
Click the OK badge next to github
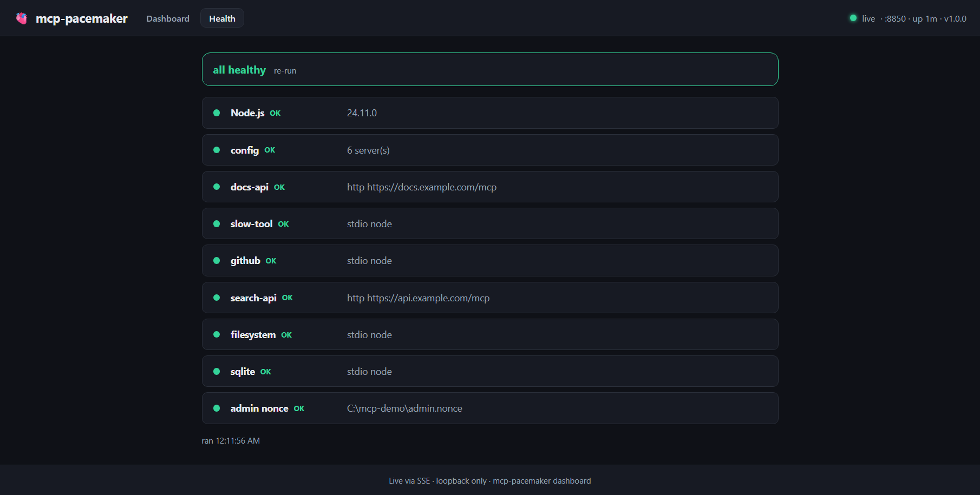coord(271,261)
